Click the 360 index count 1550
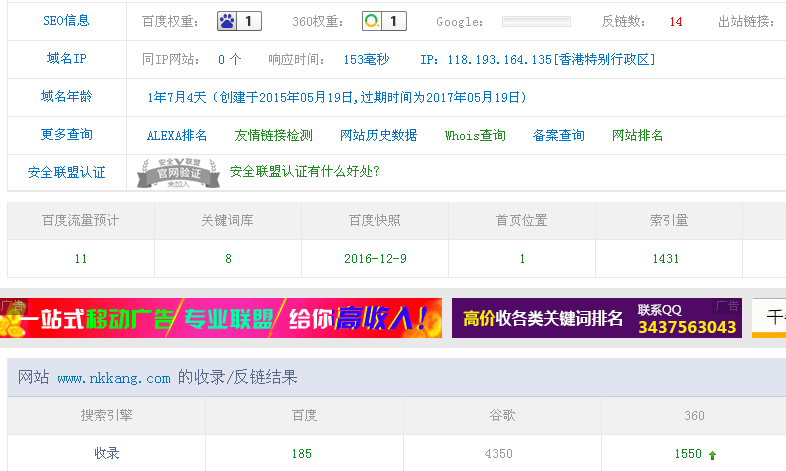The height and width of the screenshot is (471, 786). point(688,454)
